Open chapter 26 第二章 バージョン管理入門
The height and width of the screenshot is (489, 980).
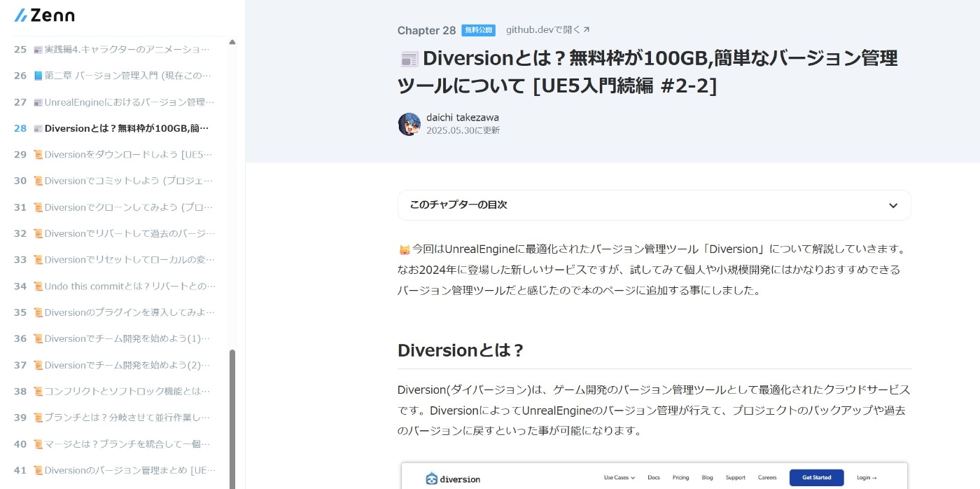[x=112, y=76]
